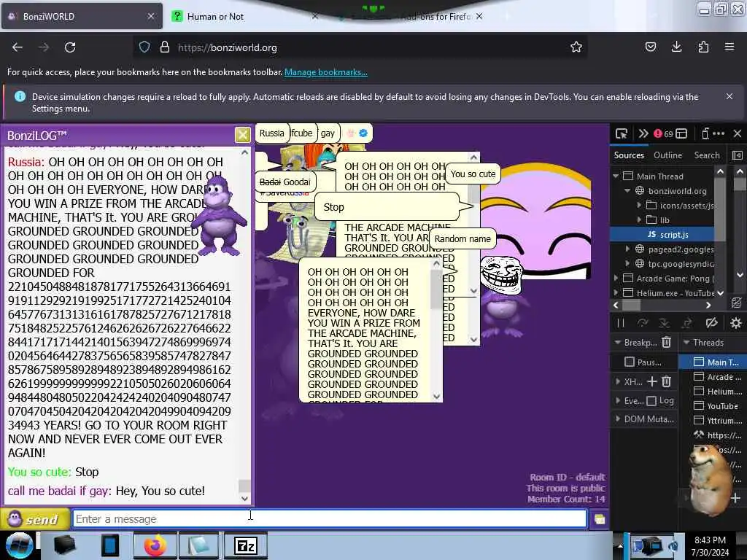Remove all XHR breakpoints trash icon
This screenshot has width=747, height=560.
tap(667, 381)
